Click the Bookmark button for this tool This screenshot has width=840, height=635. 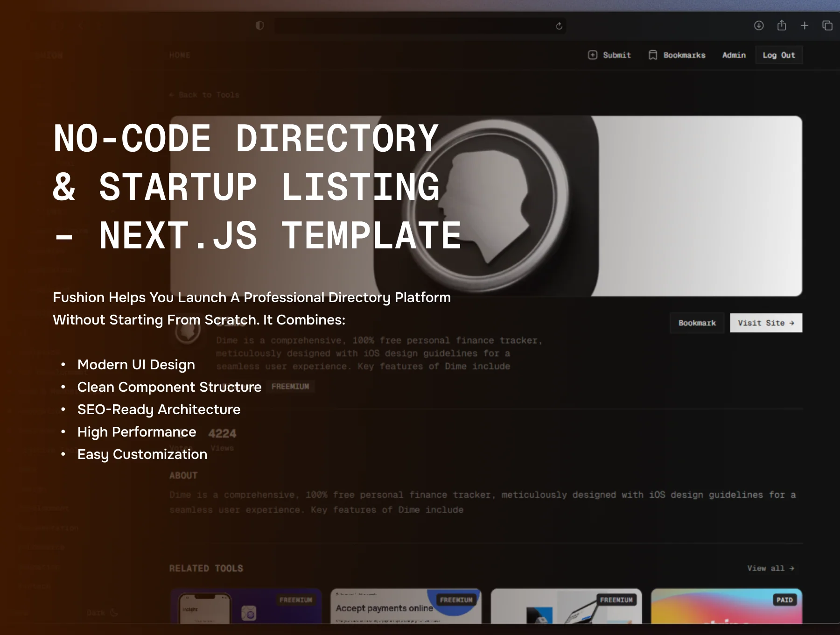(697, 323)
